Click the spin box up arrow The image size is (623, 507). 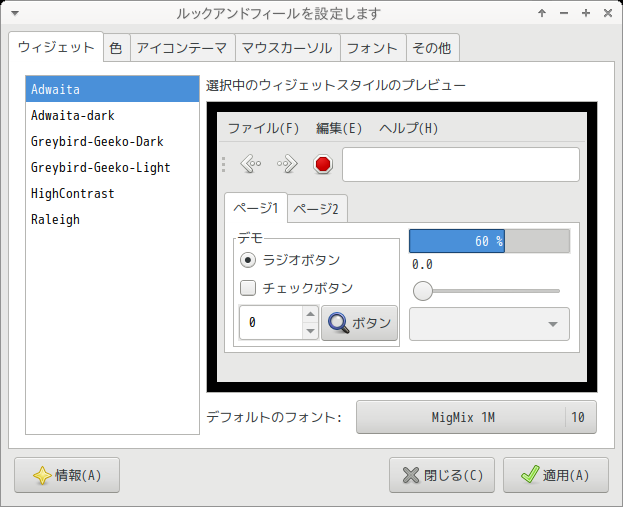(x=310, y=314)
